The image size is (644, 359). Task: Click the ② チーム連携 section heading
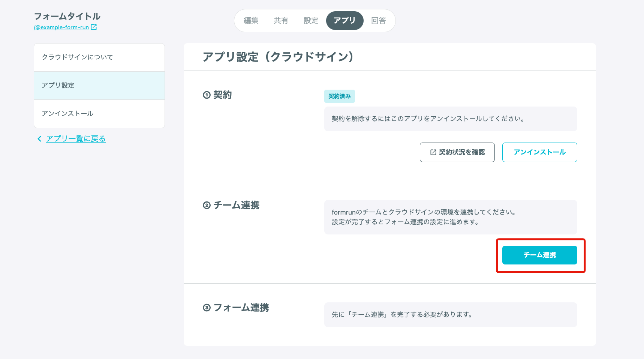point(231,205)
